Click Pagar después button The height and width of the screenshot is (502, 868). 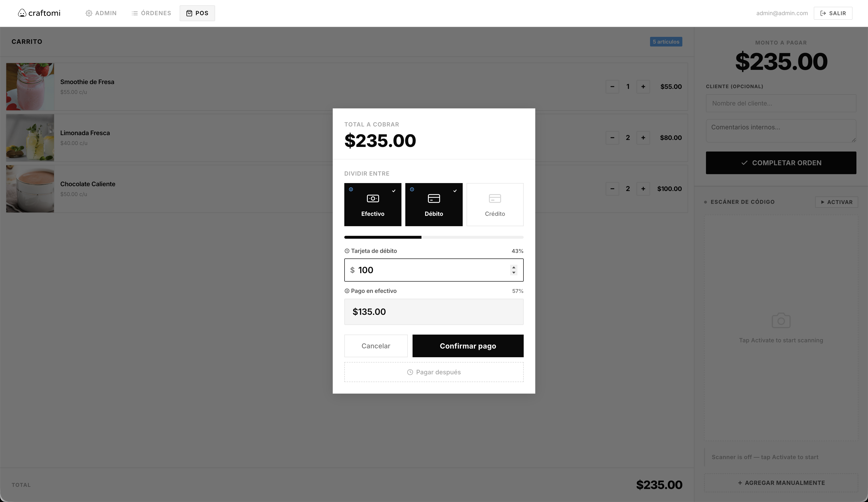(x=434, y=372)
